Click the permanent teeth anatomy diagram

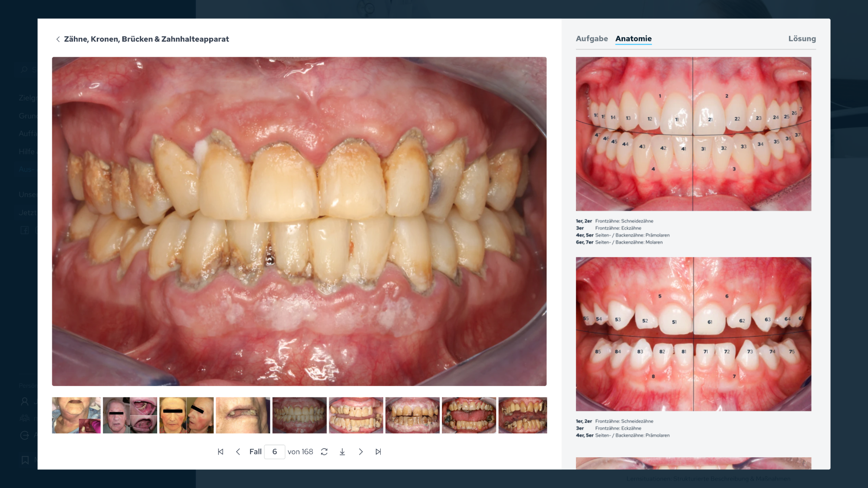point(693,134)
